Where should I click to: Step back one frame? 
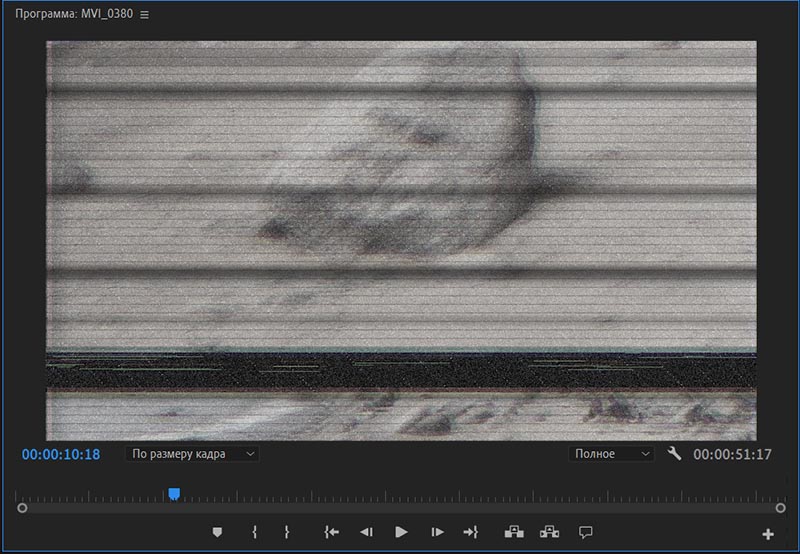coord(366,532)
